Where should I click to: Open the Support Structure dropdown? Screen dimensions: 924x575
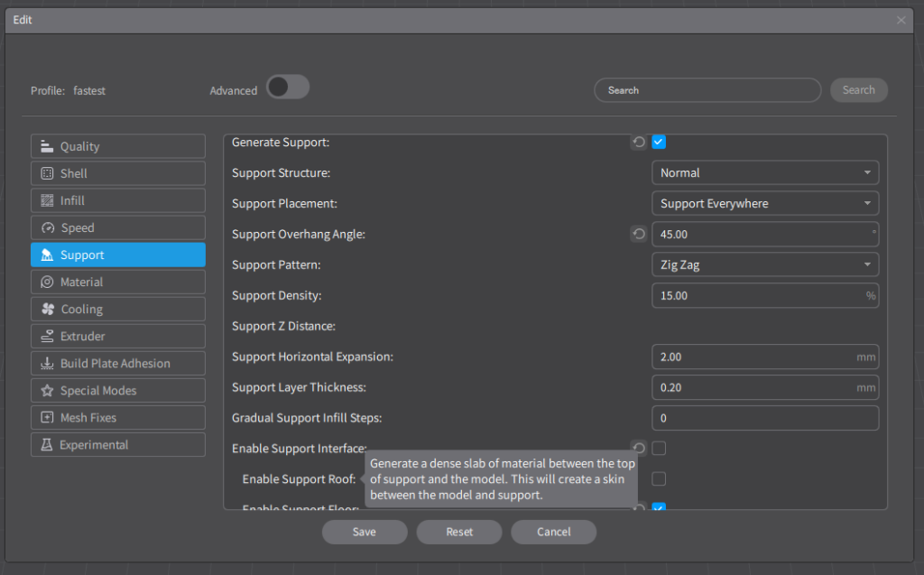pos(764,172)
